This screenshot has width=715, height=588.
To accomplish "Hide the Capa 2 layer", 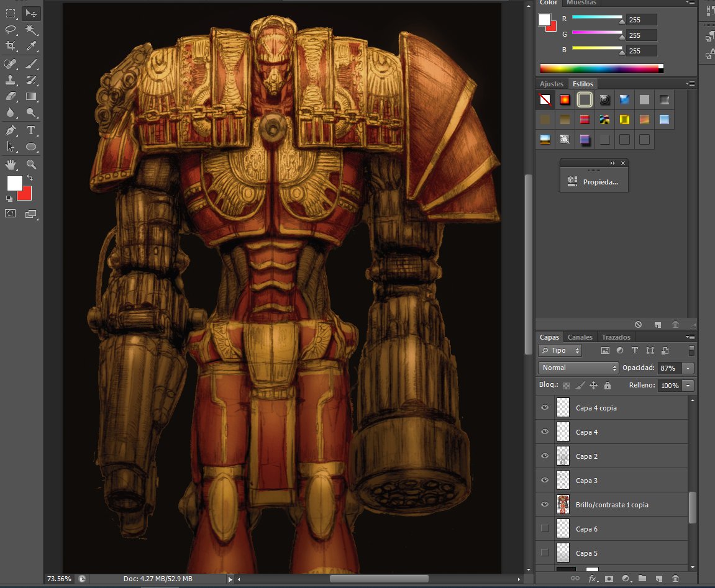I will click(544, 456).
